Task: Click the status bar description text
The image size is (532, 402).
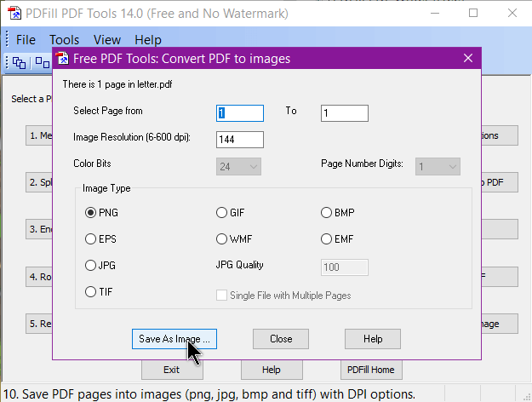Action: click(x=209, y=394)
